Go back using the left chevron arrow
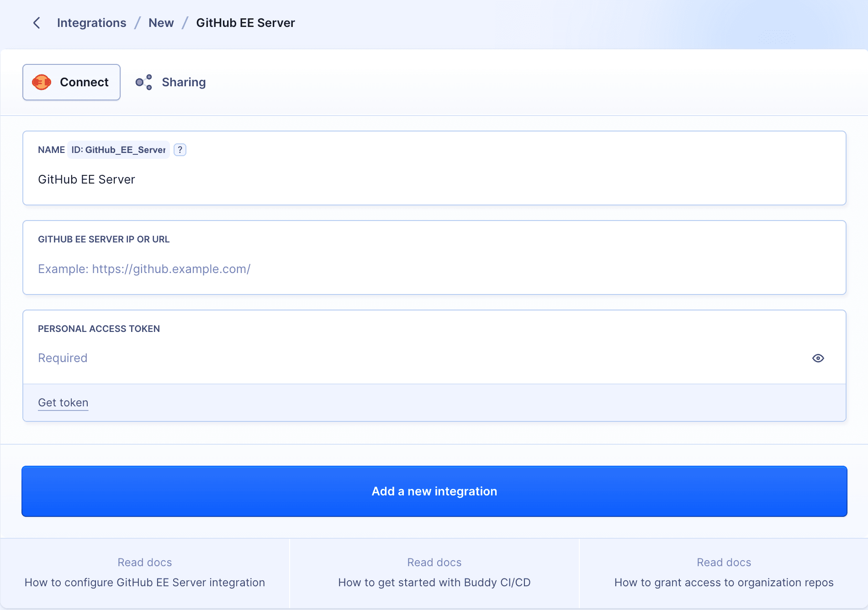868x610 pixels. (x=37, y=23)
